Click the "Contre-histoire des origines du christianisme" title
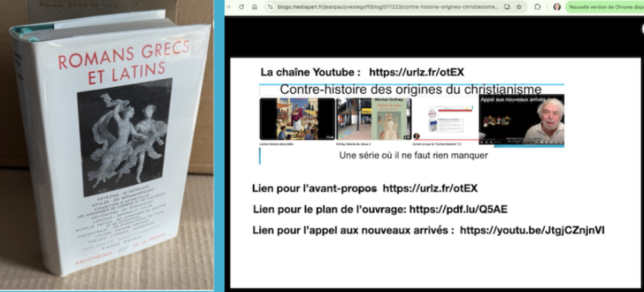644x292 pixels. point(411,89)
